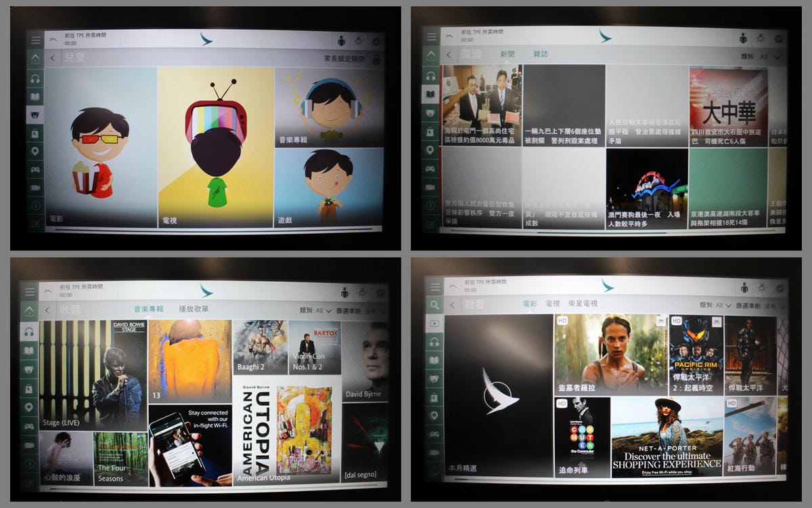Click the video play sidebar icon on the 觀看 screen

coord(434,324)
